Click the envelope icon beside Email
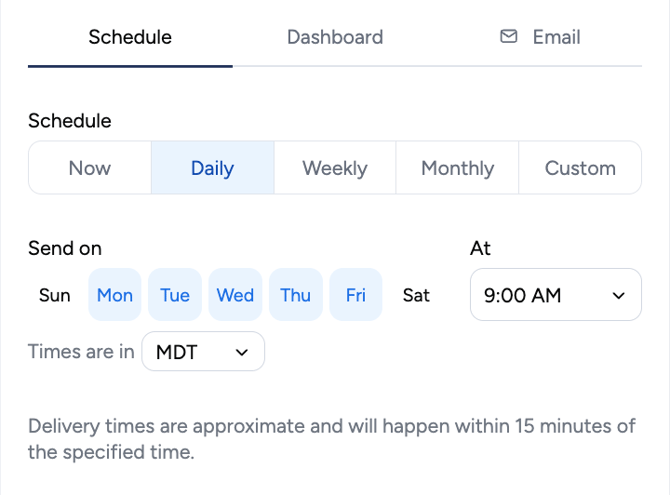The width and height of the screenshot is (670, 495). 508,36
